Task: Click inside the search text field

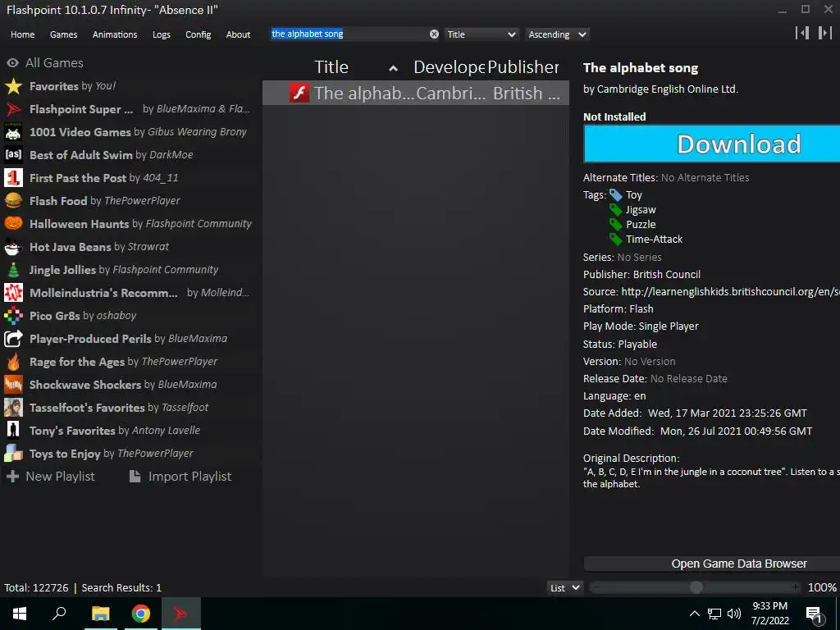Action: coord(349,34)
